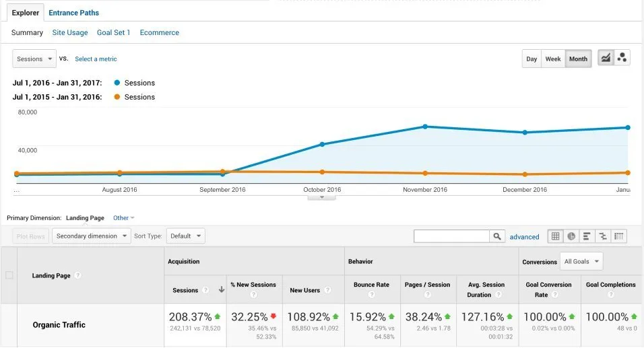Viewport: 644px width, 348px height.
Task: Select the data table view icon
Action: (x=555, y=236)
